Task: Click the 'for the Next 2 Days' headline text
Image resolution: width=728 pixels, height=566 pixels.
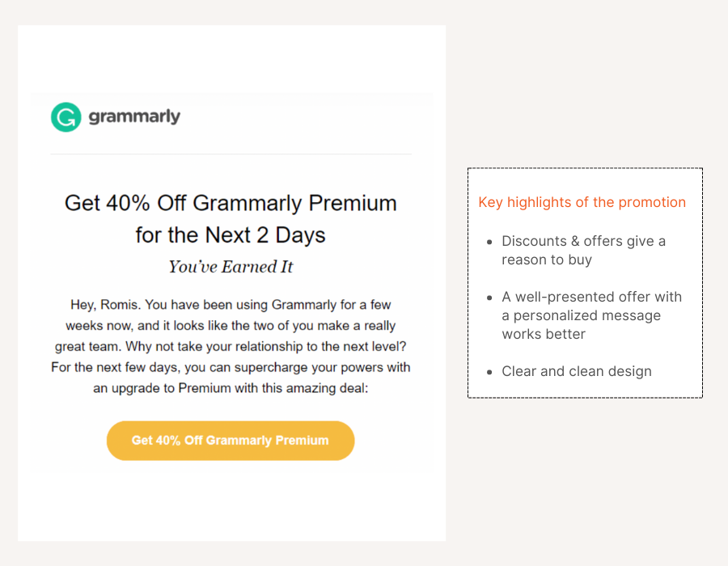Action: (230, 234)
